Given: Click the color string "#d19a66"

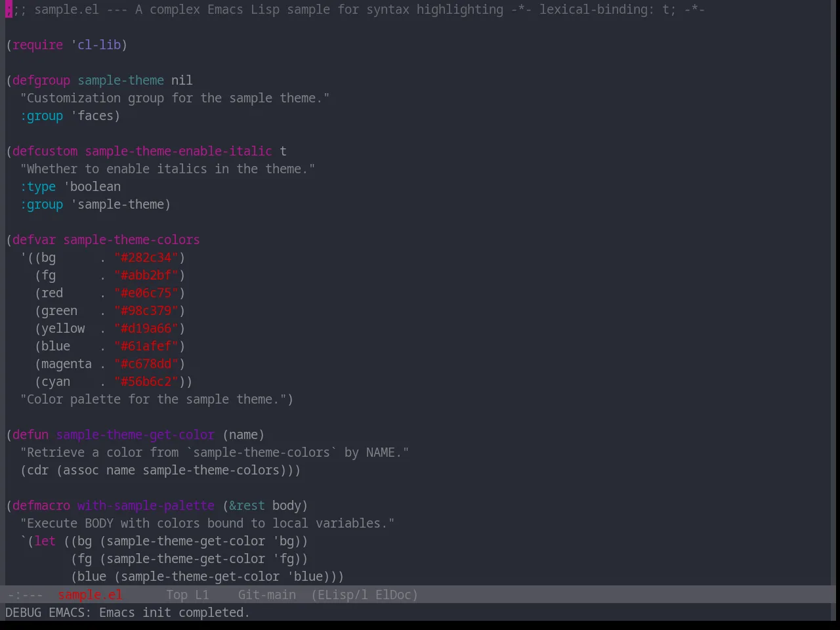Looking at the screenshot, I should [x=146, y=328].
